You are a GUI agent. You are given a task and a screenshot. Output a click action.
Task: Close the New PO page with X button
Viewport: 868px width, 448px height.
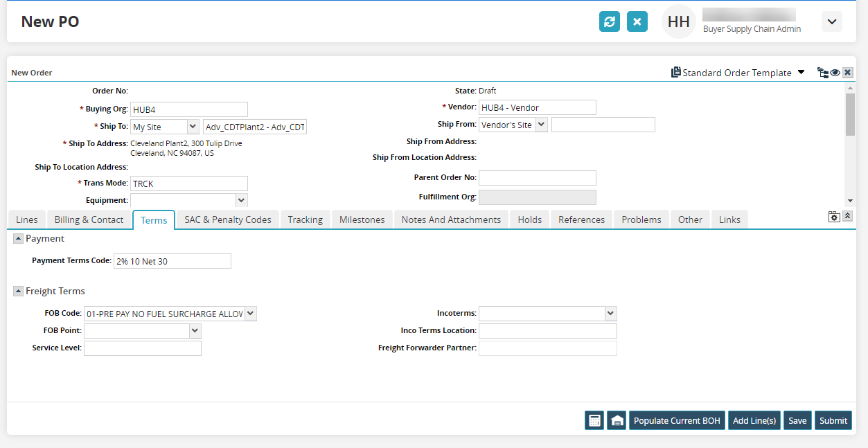point(637,21)
